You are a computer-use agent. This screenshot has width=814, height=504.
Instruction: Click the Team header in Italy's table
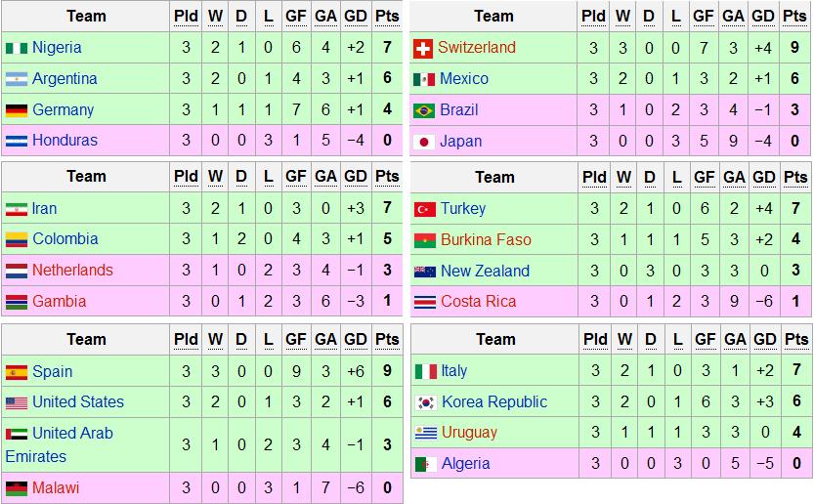494,340
